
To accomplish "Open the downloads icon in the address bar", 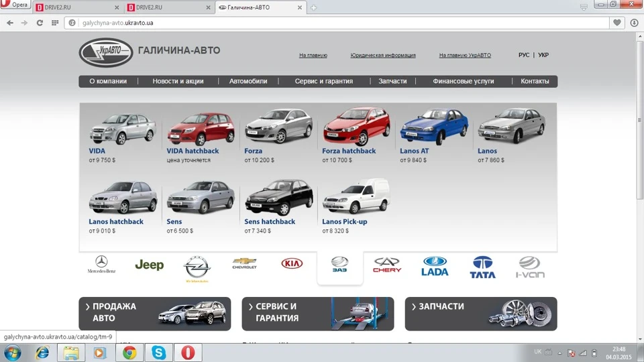I will coord(634,23).
